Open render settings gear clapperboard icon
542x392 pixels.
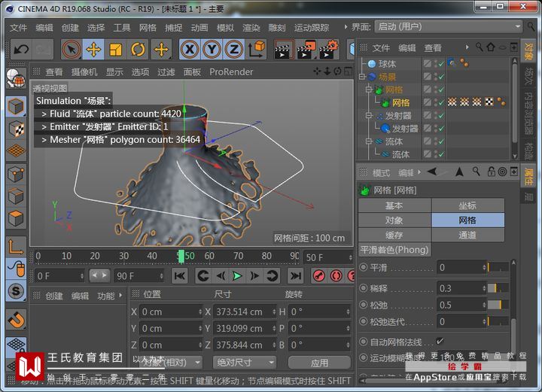(x=328, y=50)
